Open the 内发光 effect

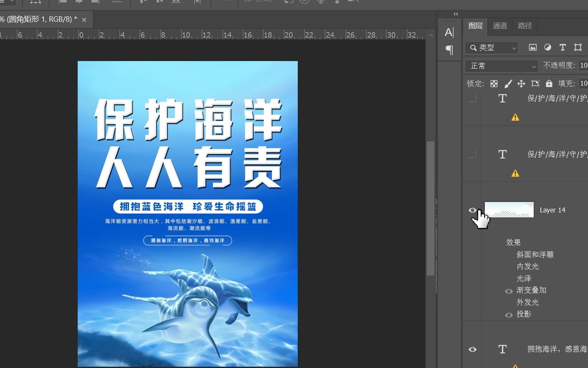point(527,266)
